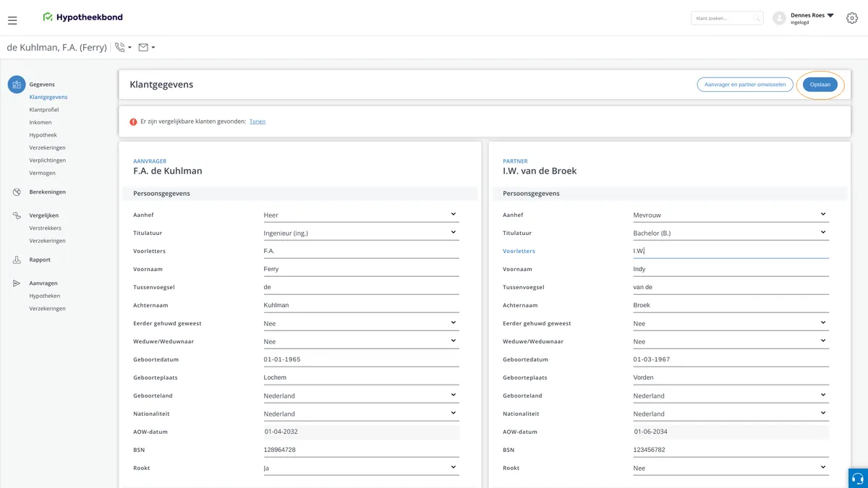868x488 pixels.
Task: Open the partner Weduwe/Weduwnaar dropdown
Action: point(731,341)
